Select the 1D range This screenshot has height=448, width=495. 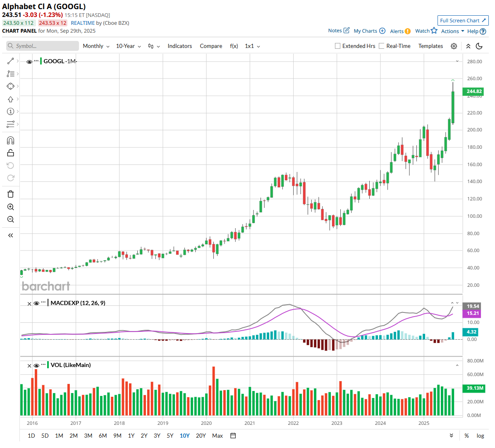(31, 436)
